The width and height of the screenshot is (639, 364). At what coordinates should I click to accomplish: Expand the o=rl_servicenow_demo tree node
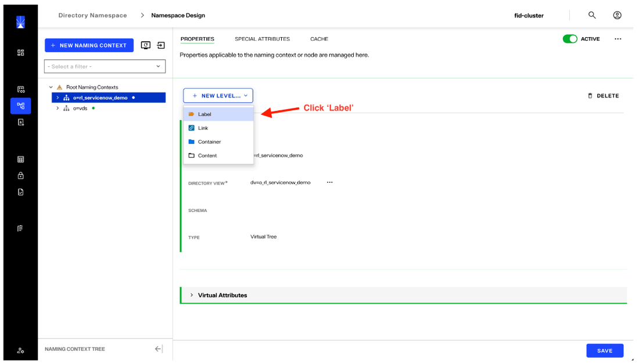(58, 98)
